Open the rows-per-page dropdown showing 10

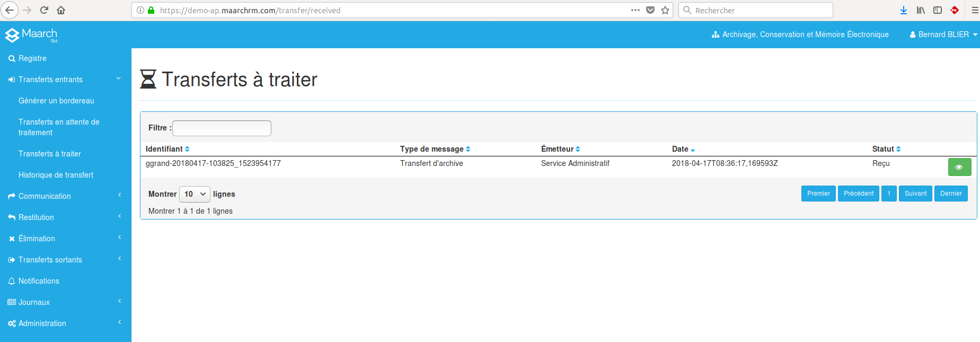tap(195, 194)
